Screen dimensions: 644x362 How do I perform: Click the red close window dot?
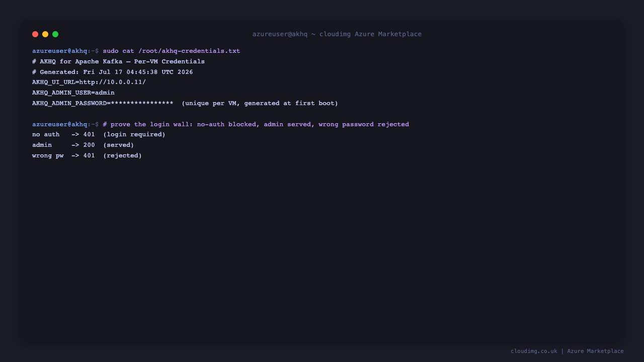click(x=35, y=34)
